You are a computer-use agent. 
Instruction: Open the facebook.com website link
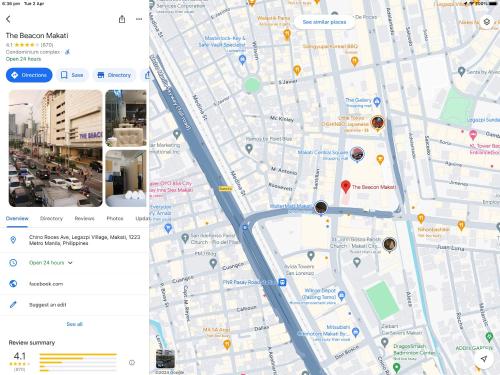[x=46, y=284]
